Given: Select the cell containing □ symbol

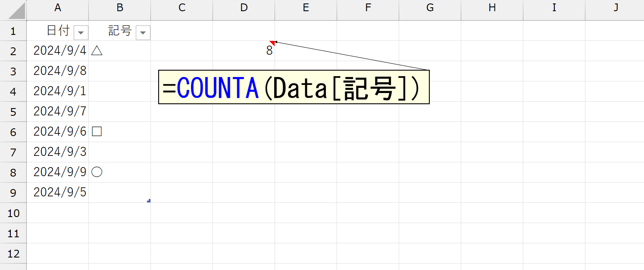Looking at the screenshot, I should click(120, 132).
